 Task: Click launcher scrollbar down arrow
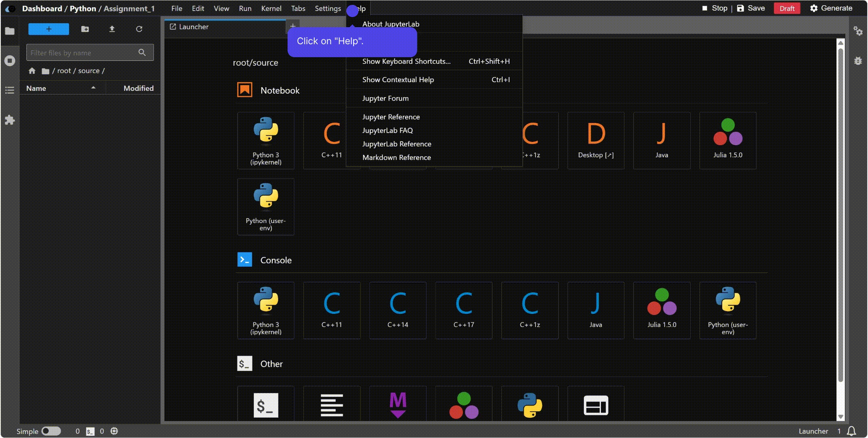841,417
